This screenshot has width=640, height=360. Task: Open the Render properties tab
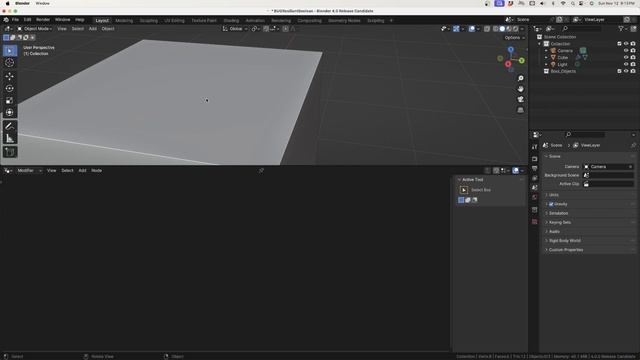535,159
